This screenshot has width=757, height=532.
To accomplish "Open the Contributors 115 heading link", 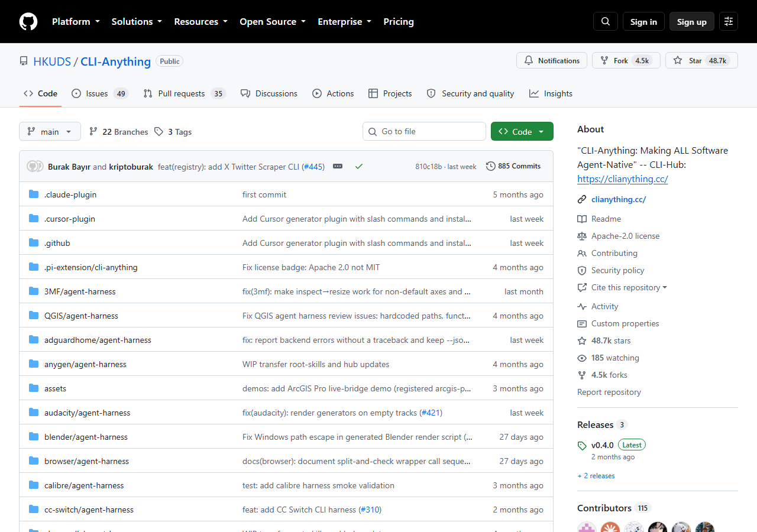I will point(613,508).
